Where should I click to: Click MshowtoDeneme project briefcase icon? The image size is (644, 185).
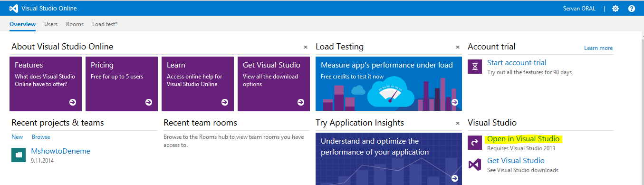19,155
